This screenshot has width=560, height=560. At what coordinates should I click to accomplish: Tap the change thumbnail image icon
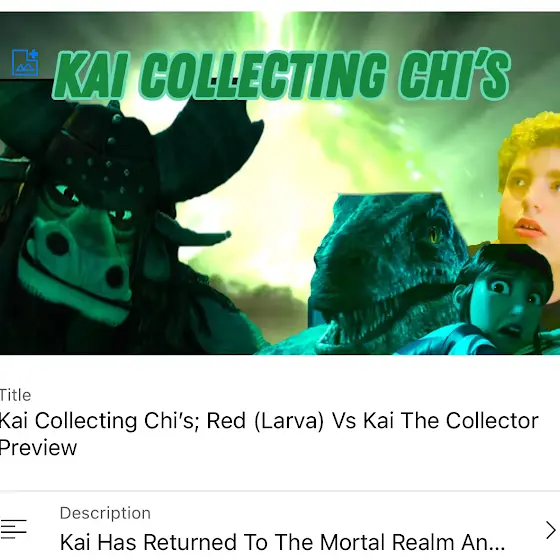click(25, 62)
